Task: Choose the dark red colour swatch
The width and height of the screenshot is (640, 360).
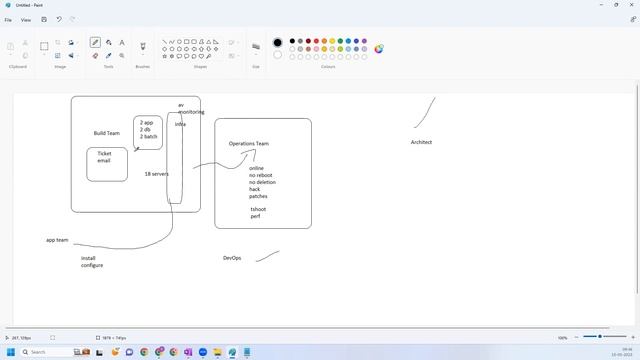Action: pos(308,41)
